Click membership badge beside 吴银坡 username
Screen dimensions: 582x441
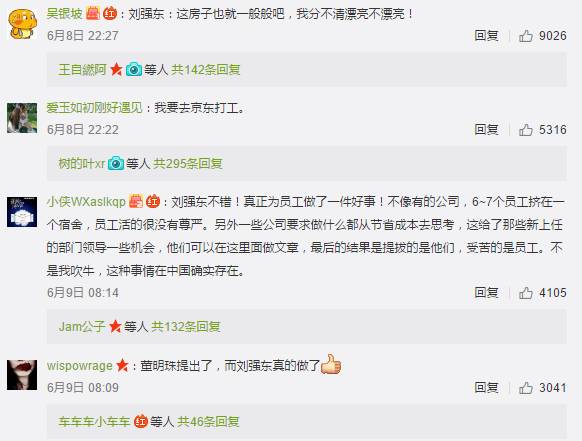click(x=93, y=14)
